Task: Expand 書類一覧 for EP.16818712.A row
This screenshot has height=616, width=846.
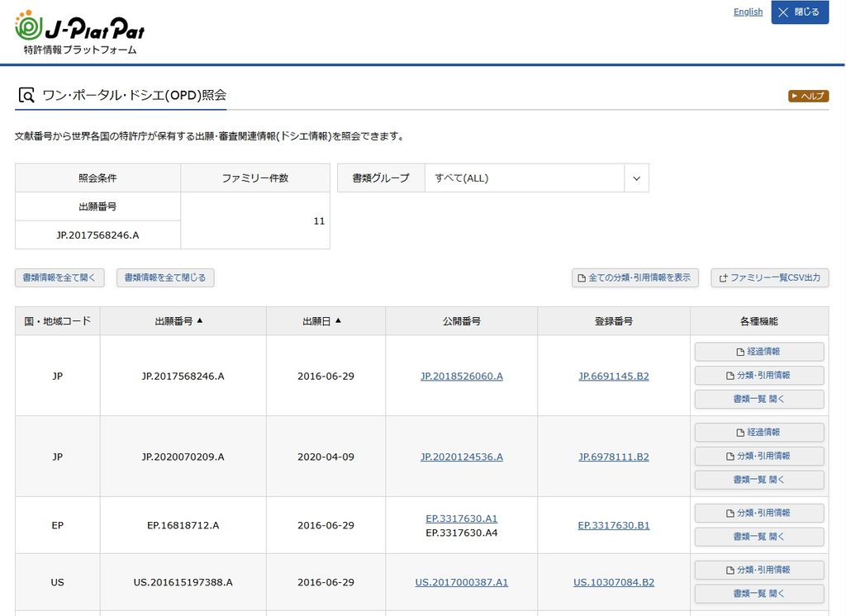Action: [x=759, y=537]
